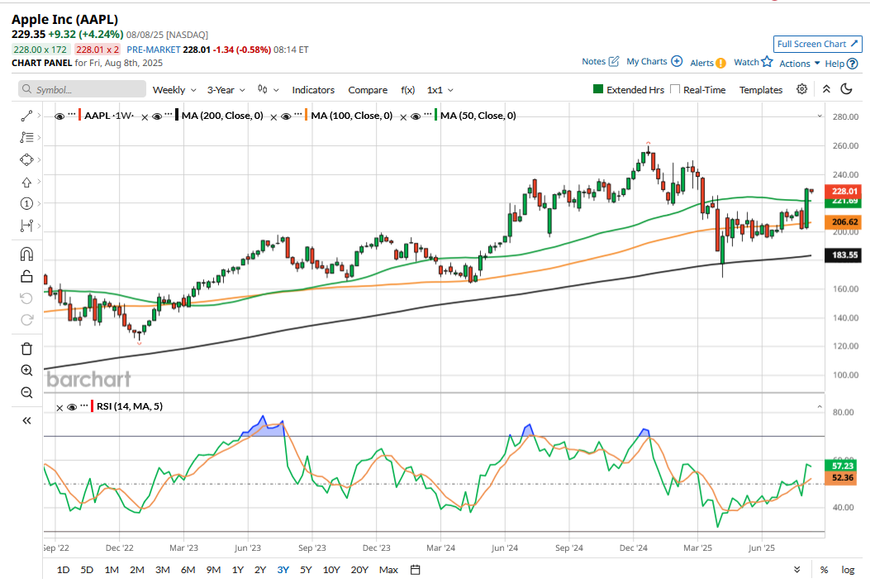870x588 pixels.
Task: Collapse toolbar with double up chevron
Action: click(x=826, y=89)
